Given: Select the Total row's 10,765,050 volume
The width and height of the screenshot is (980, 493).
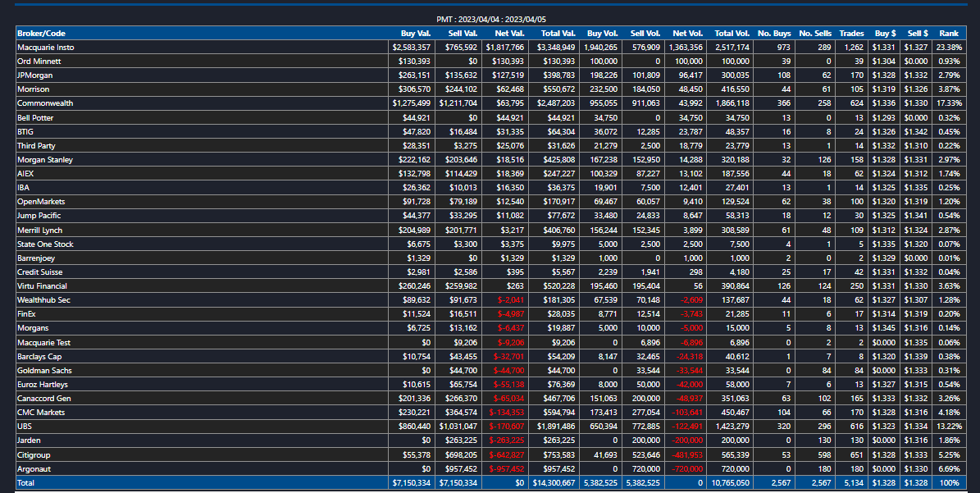Looking at the screenshot, I should (730, 483).
